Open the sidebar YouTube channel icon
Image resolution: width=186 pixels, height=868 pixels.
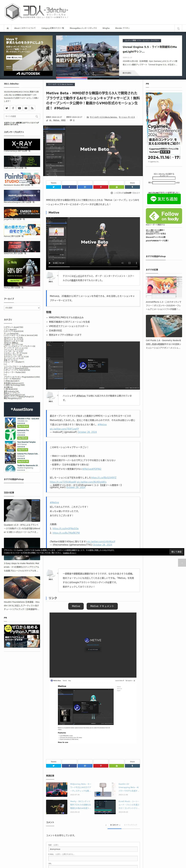[x=20, y=108]
